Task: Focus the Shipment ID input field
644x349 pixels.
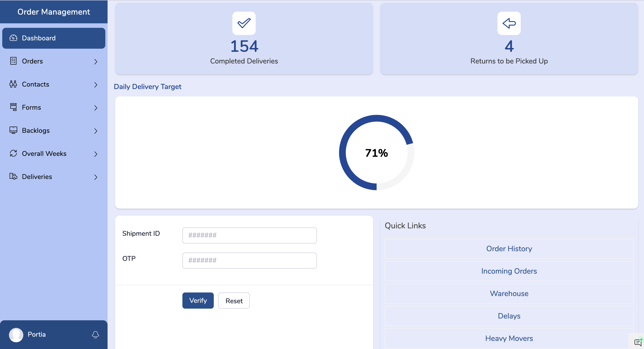Action: [x=249, y=235]
